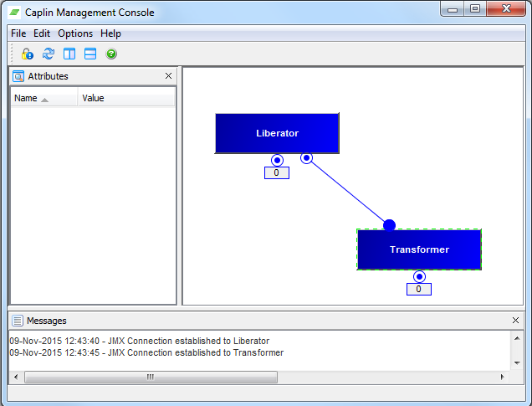The width and height of the screenshot is (532, 406).
Task: Open the Help menu
Action: [x=110, y=33]
